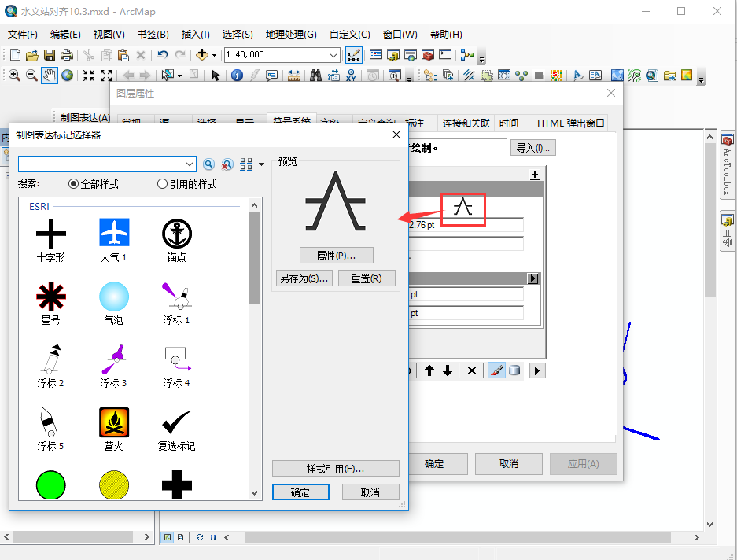Switch to the 时间 tab
737x560 pixels.
[x=509, y=123]
